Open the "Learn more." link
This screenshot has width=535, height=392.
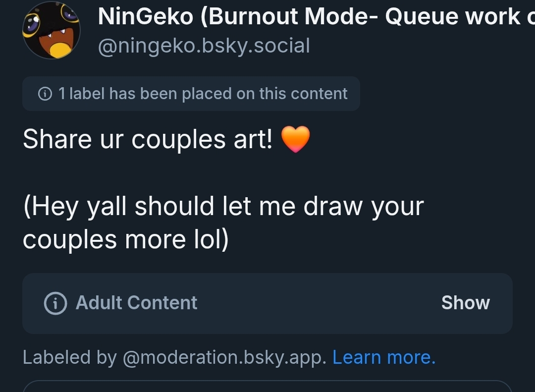tap(384, 357)
